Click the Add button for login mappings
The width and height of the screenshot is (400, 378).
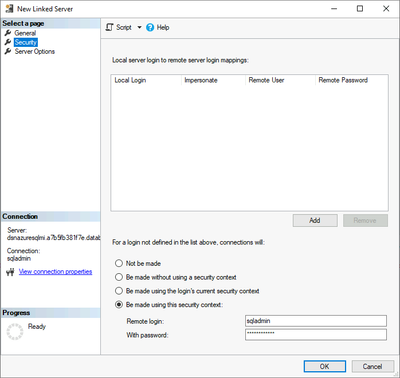coord(315,220)
